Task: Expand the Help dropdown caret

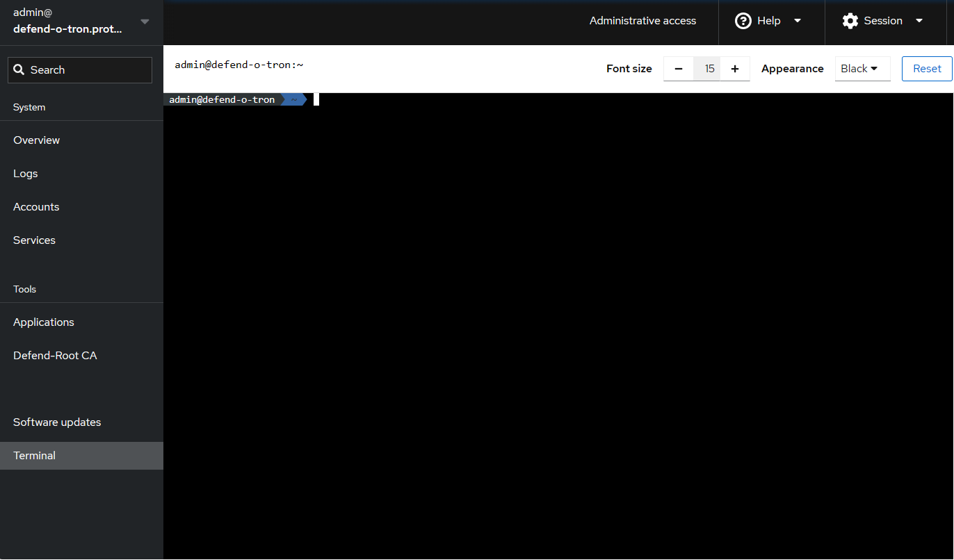Action: pos(797,21)
